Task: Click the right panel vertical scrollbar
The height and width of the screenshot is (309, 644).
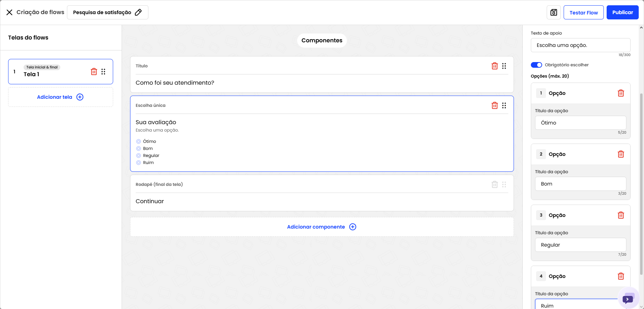Action: coord(641,183)
